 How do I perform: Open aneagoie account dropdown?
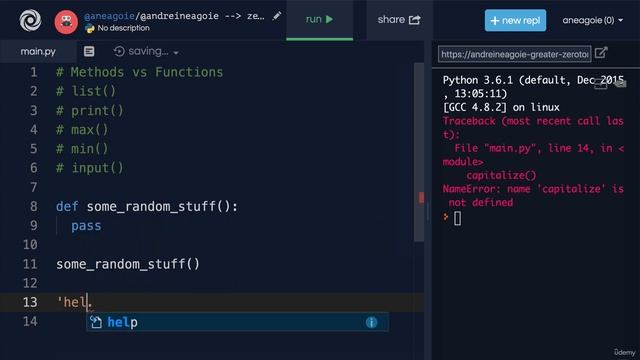(x=592, y=20)
